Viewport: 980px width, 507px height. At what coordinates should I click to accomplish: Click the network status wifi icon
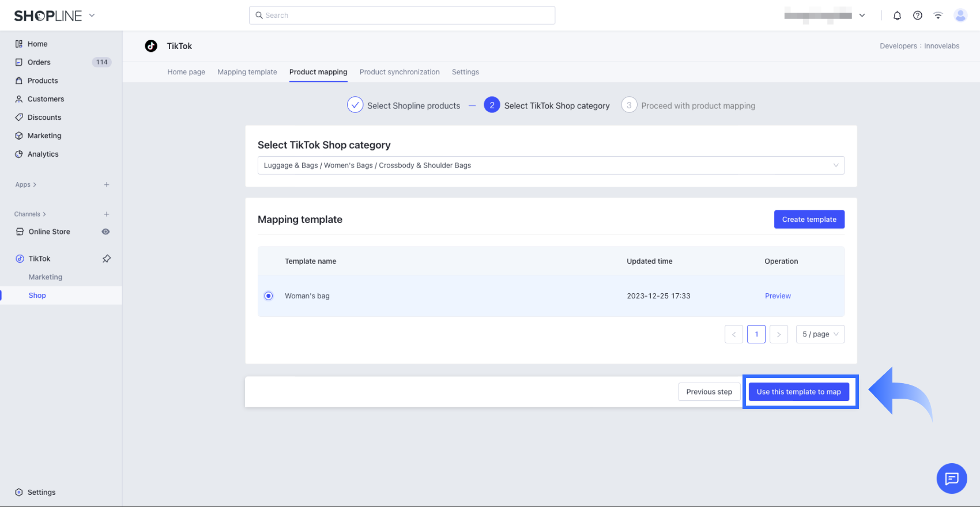(x=938, y=16)
